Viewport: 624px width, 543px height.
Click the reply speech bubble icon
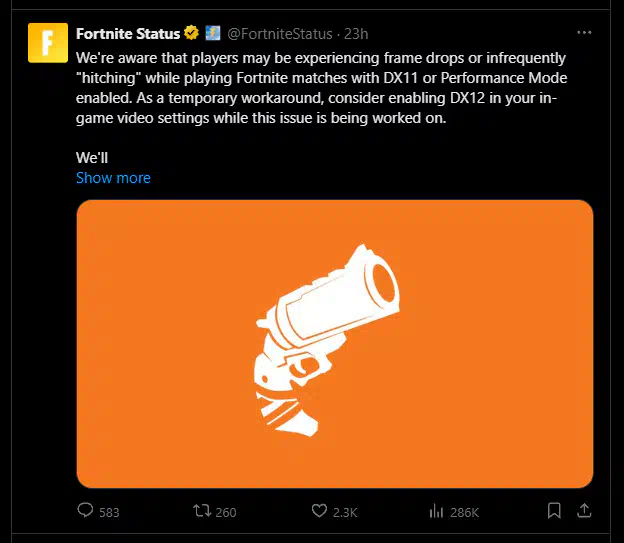(85, 511)
